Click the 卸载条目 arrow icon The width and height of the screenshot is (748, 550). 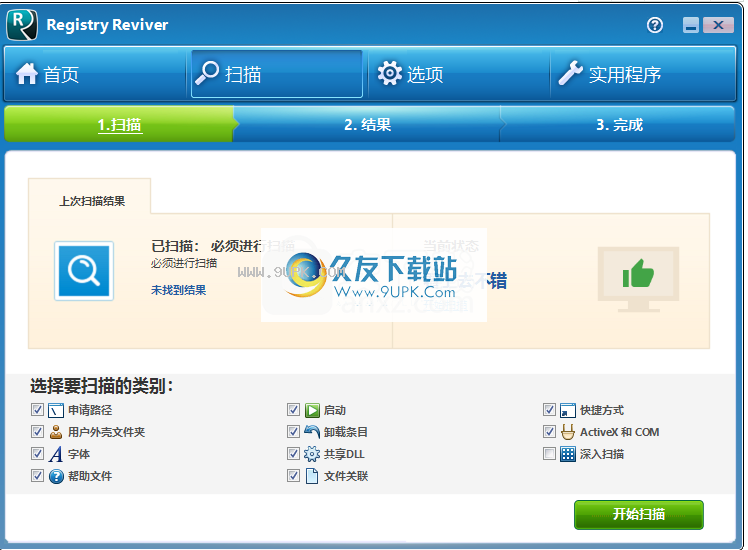(x=312, y=432)
